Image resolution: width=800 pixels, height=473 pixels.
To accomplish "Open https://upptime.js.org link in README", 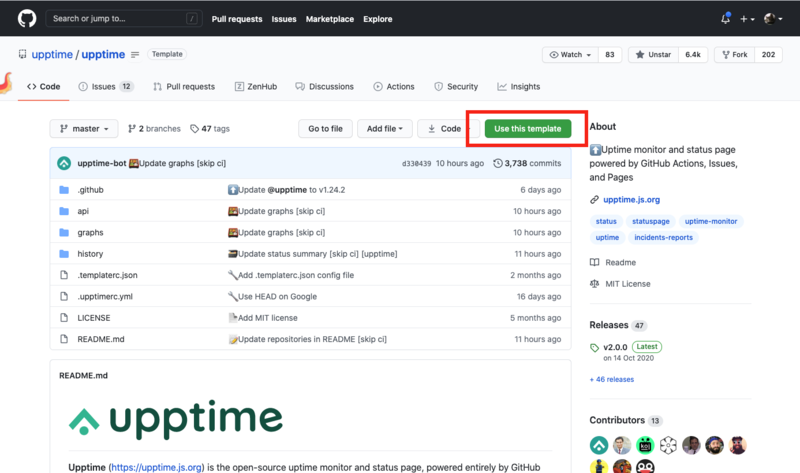I will click(x=156, y=467).
